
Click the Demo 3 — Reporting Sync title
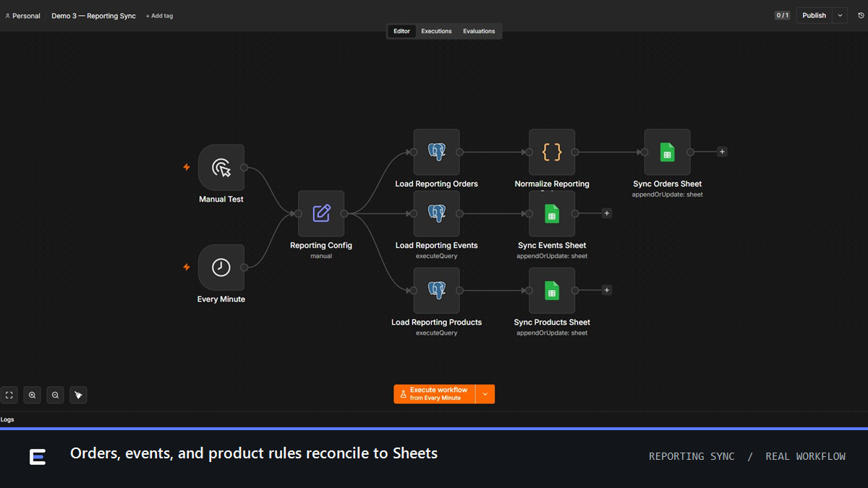93,16
